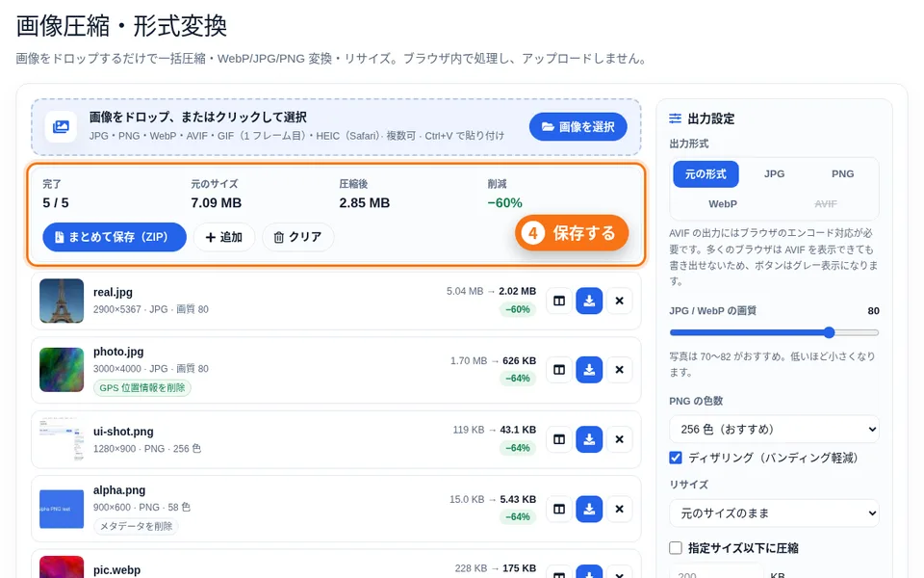This screenshot has width=924, height=578.
Task: Click the 出力設定 sliders icon
Action: 676,118
